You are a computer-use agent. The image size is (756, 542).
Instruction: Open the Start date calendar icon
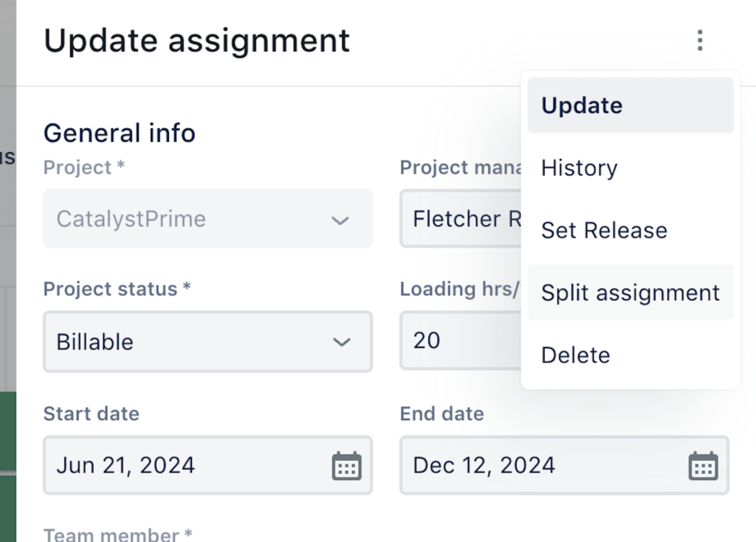click(x=347, y=466)
